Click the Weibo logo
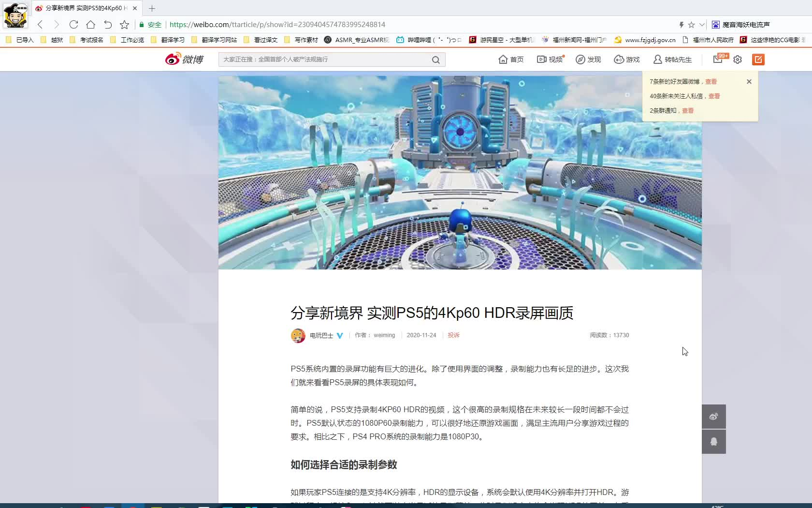 (184, 59)
